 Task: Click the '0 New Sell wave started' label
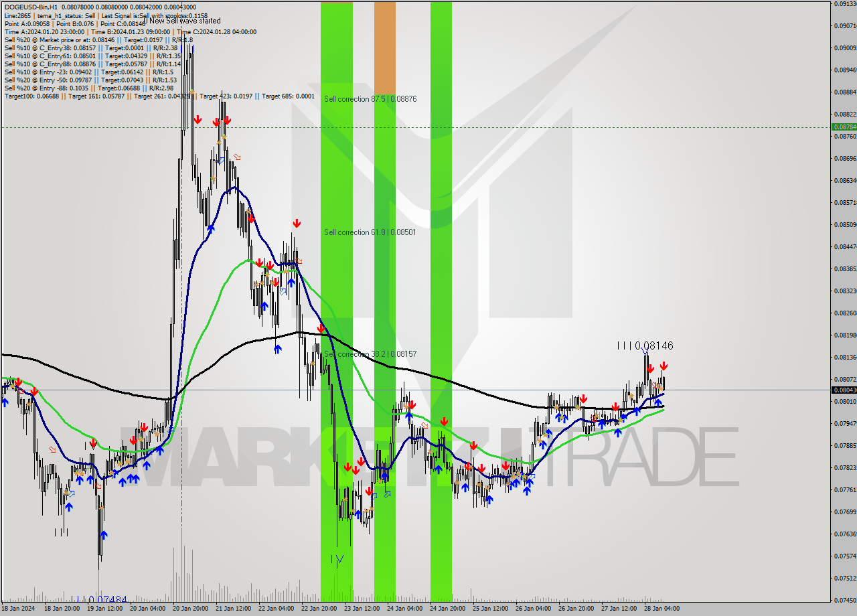181,21
